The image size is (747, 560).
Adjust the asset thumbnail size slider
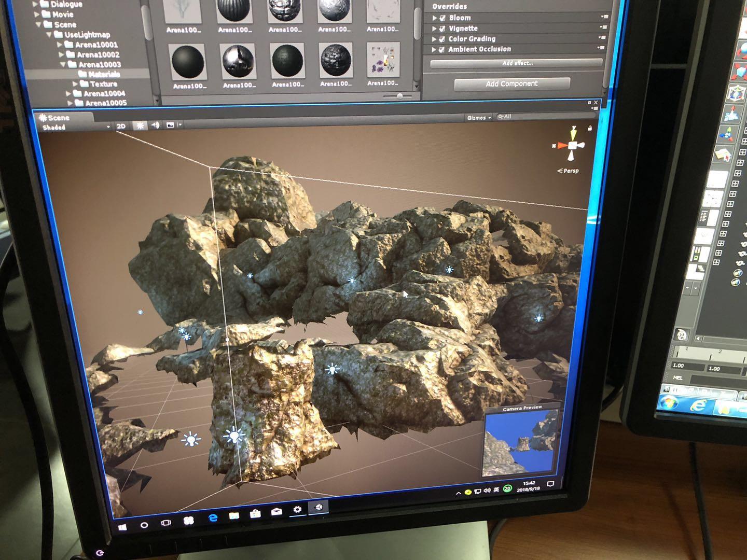click(399, 96)
